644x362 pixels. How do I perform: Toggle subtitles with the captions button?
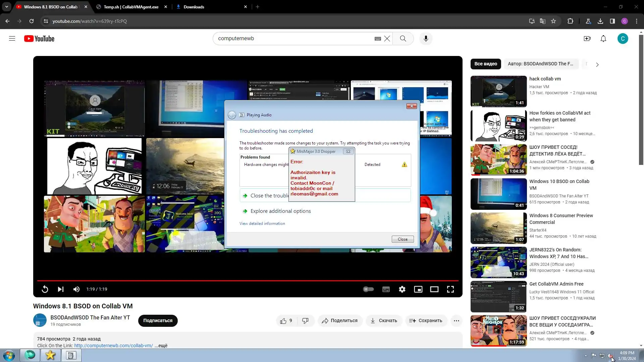tap(386, 289)
